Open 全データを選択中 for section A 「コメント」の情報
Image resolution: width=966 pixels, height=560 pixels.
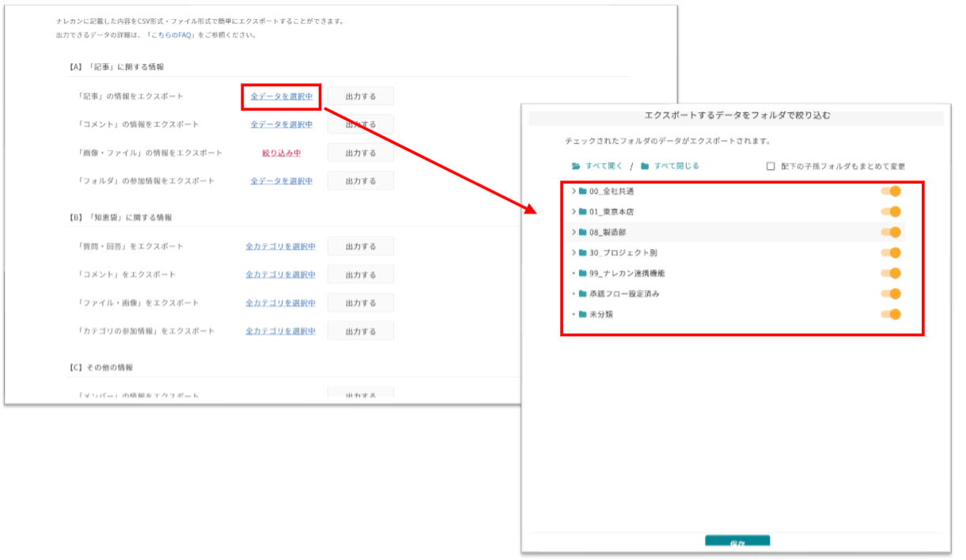(282, 125)
